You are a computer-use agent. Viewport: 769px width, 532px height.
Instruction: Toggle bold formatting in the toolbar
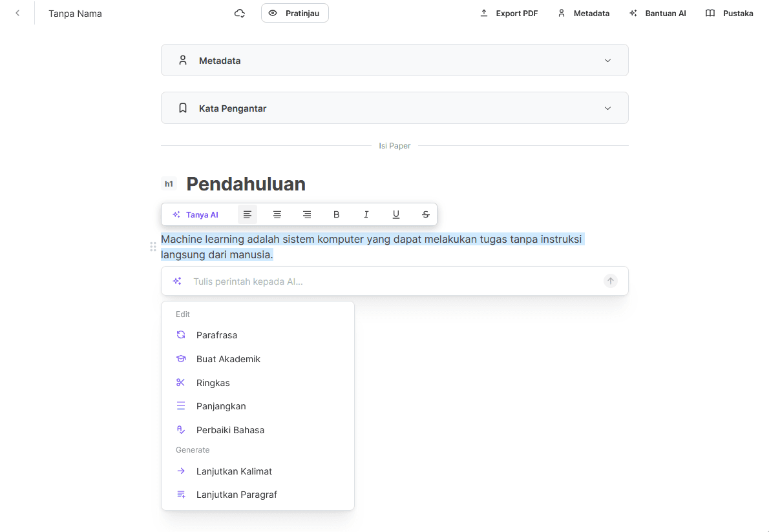[336, 214]
